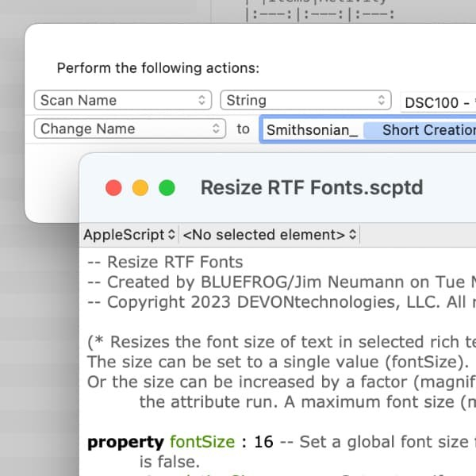This screenshot has width=476, height=476.
Task: Click the green fontSize property name
Action: pos(202,442)
